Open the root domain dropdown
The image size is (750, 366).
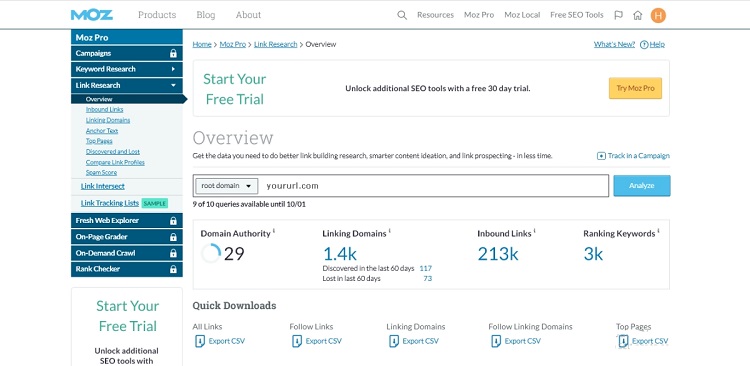pyautogui.click(x=227, y=186)
